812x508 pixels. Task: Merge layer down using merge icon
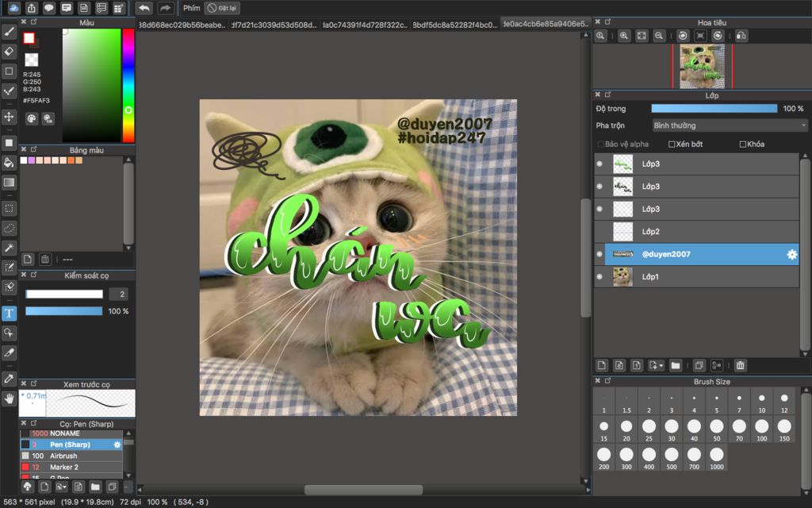717,365
